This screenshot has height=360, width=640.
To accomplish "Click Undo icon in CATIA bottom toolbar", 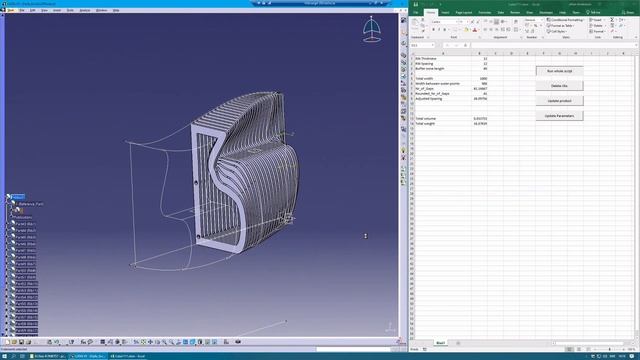I will (57, 342).
